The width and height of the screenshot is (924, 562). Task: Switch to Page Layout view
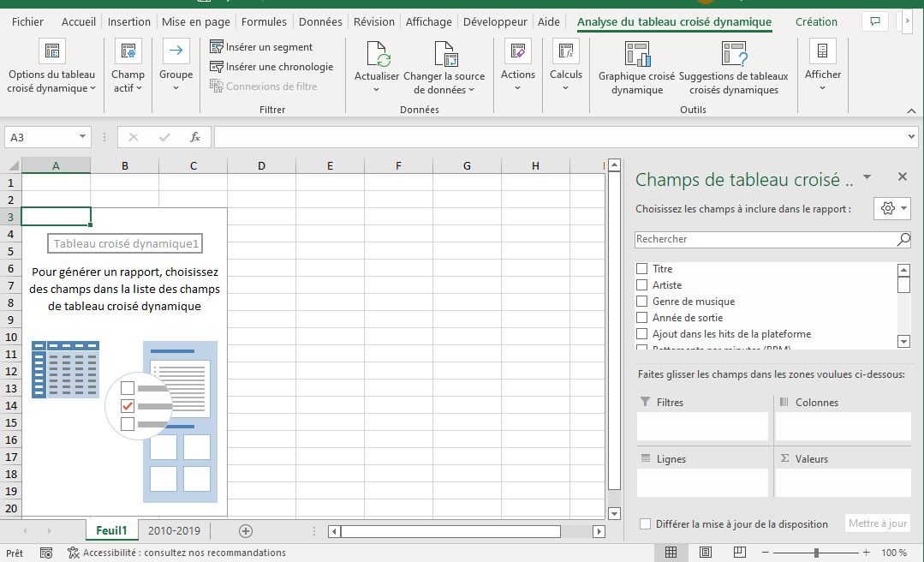(x=705, y=553)
